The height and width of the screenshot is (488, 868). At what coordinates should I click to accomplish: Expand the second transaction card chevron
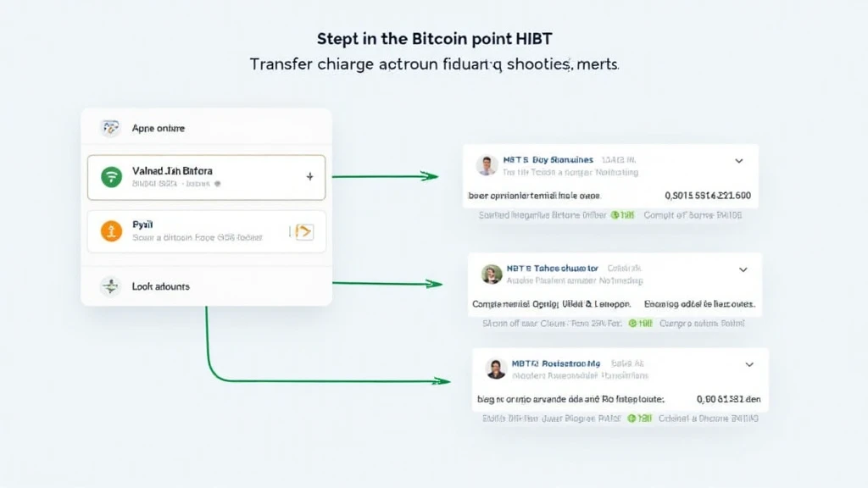point(743,269)
